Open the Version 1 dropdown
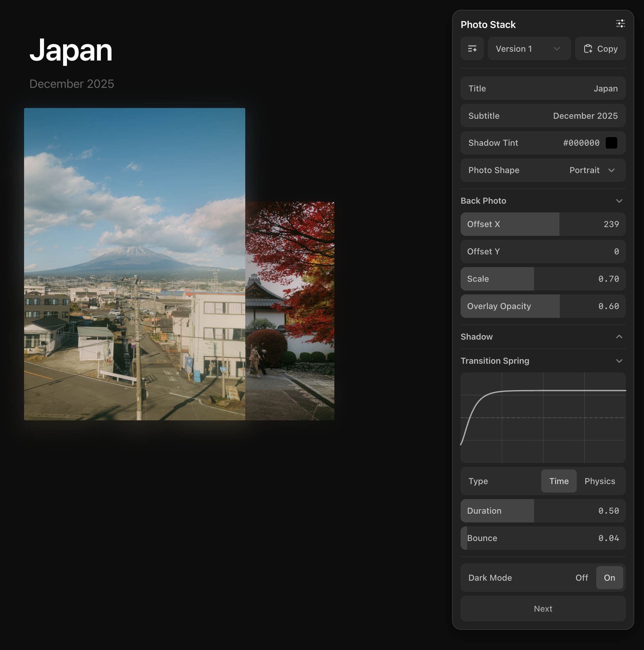The width and height of the screenshot is (644, 650). (529, 49)
